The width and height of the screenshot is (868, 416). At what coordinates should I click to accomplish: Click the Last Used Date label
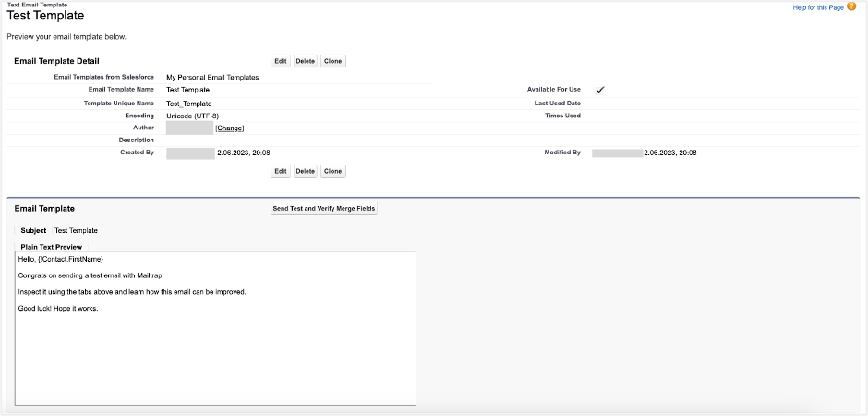[558, 103]
